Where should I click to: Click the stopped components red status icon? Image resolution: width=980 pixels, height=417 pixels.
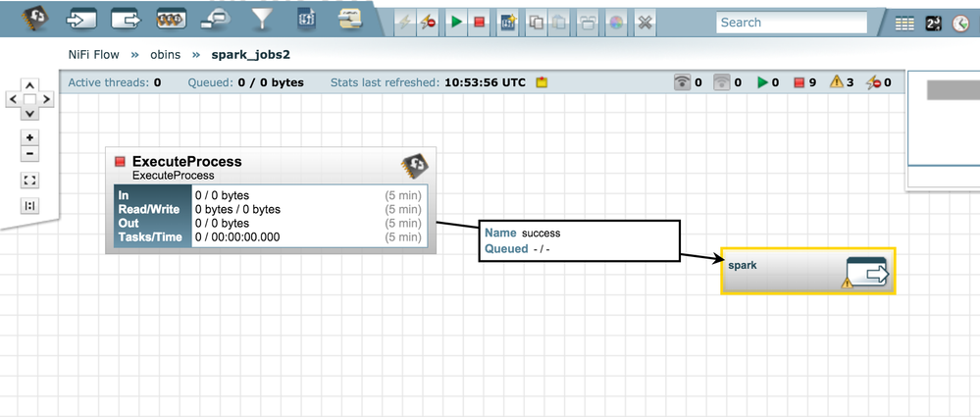click(799, 82)
